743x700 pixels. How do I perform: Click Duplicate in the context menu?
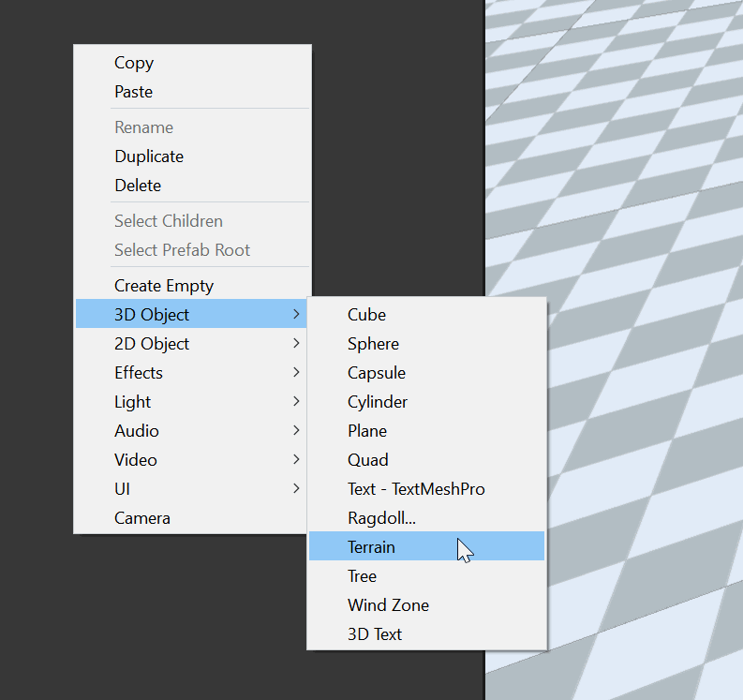(x=149, y=156)
